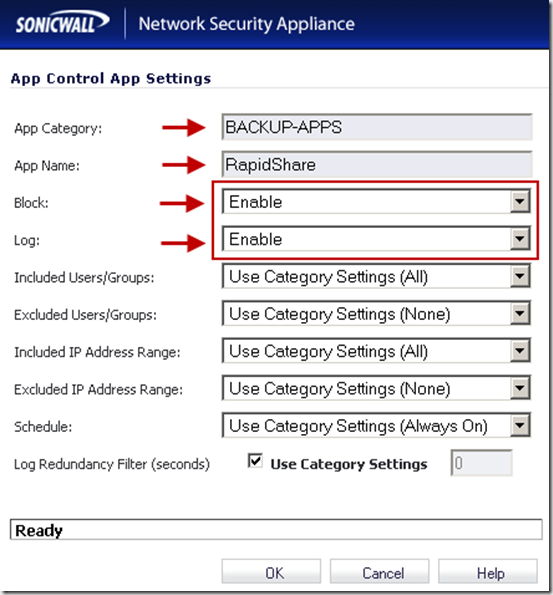This screenshot has width=553, height=595.
Task: Open Excluded IP Address Range dropdown
Action: 520,388
